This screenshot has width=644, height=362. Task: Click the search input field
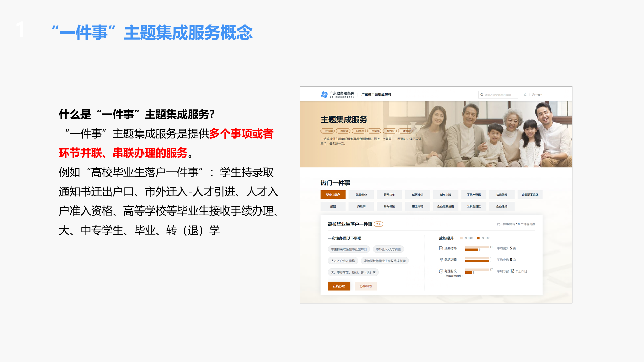[498, 95]
